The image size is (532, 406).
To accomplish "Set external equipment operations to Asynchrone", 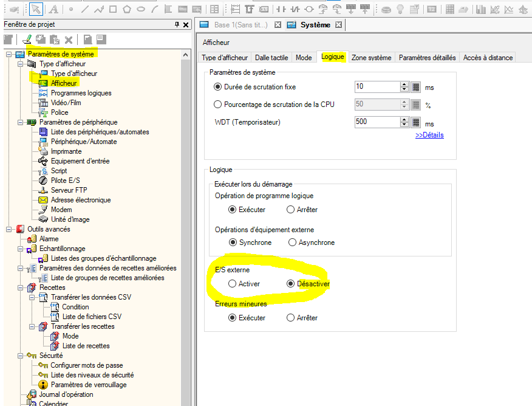I will click(x=293, y=243).
